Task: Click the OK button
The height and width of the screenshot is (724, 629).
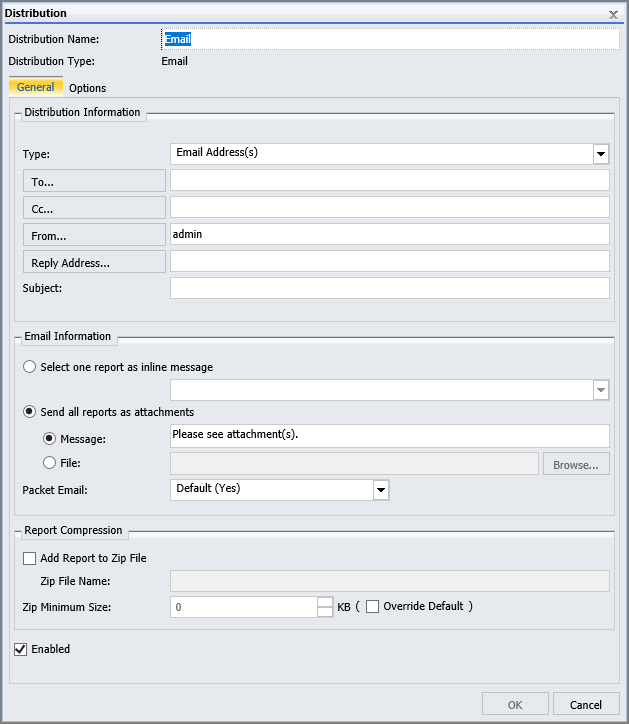Action: (x=515, y=705)
